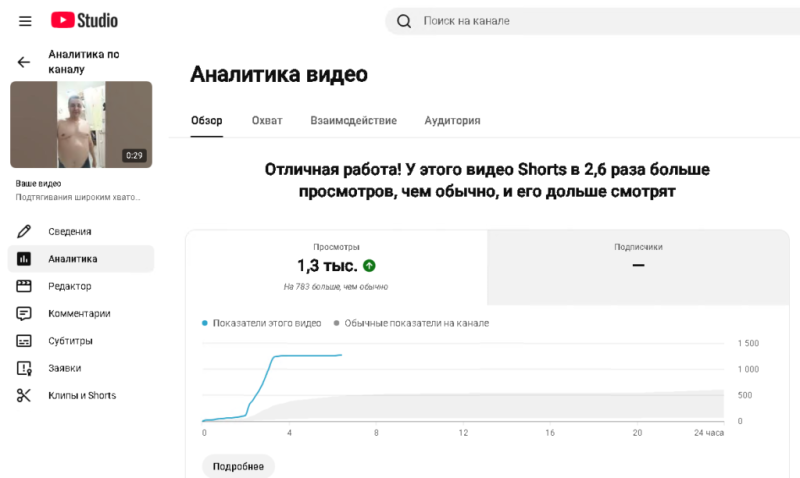Viewport: 800px width, 478px height.
Task: Click the search field 'Поиск на канале'
Action: tap(592, 21)
